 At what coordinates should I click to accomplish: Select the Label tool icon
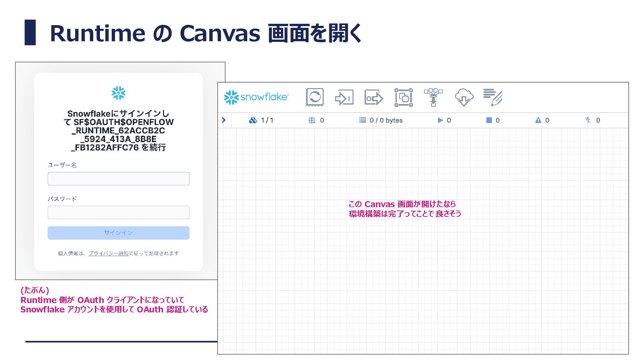pos(492,97)
